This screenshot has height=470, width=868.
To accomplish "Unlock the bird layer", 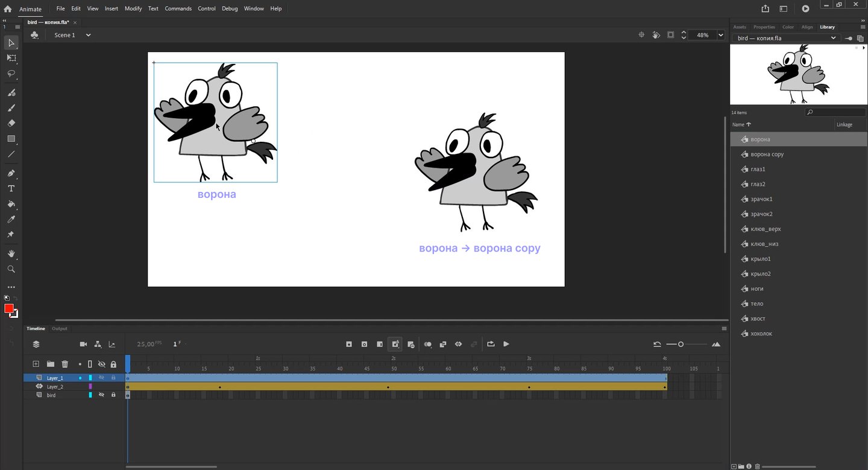I will pyautogui.click(x=113, y=395).
